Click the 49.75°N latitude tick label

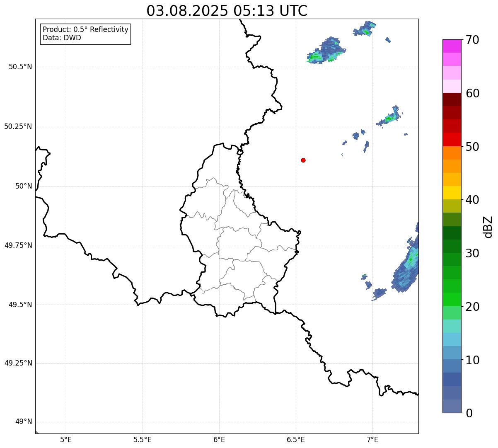[18, 245]
